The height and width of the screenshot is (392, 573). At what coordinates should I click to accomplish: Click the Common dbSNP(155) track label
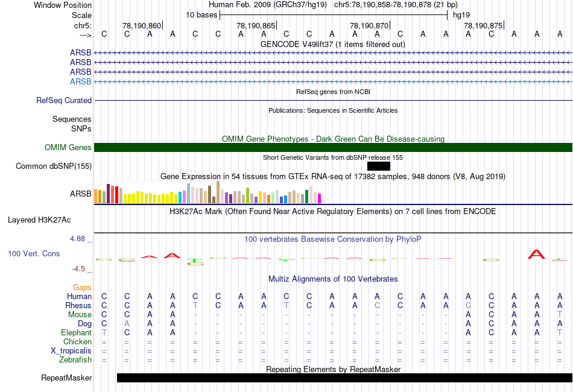[53, 166]
